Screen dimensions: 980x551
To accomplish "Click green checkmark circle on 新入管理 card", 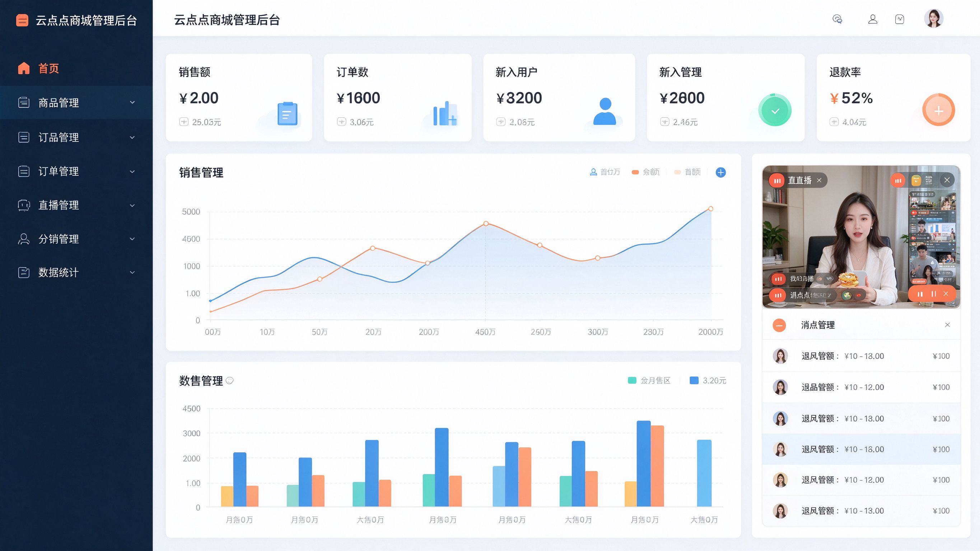I will 775,110.
